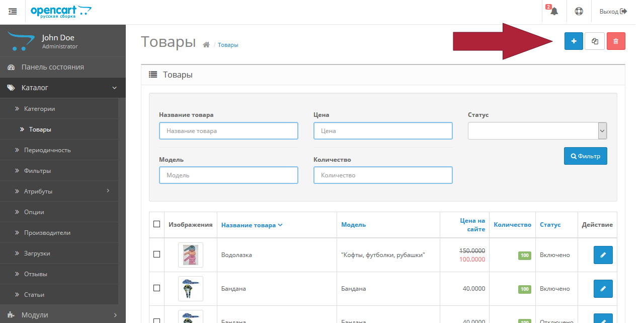This screenshot has width=644, height=323.
Task: Toggle the select-all checkbox in table header
Action: click(156, 224)
